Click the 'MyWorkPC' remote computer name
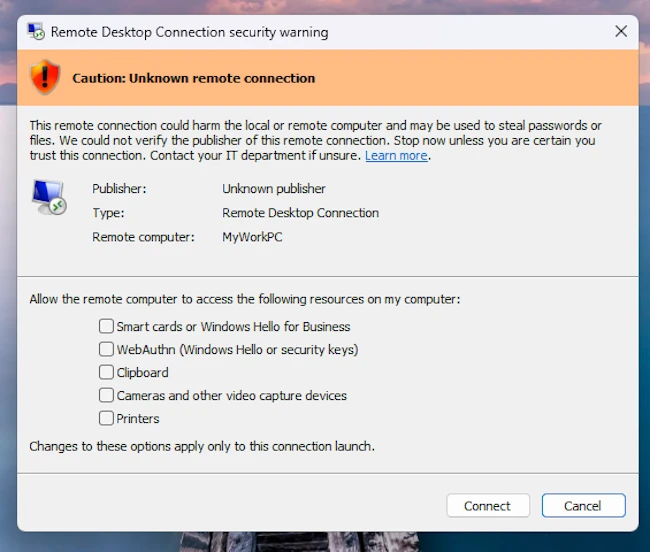The width and height of the screenshot is (650, 552). click(252, 237)
